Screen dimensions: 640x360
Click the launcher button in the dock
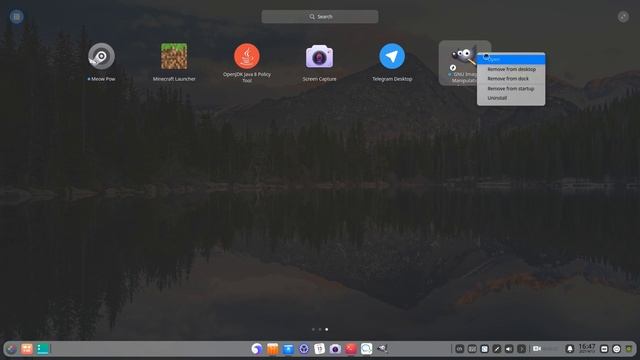[x=11, y=349]
